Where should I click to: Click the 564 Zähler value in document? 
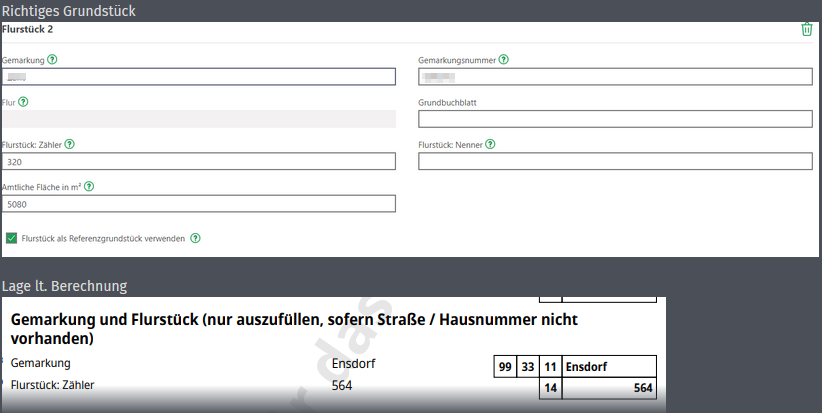[x=342, y=386]
